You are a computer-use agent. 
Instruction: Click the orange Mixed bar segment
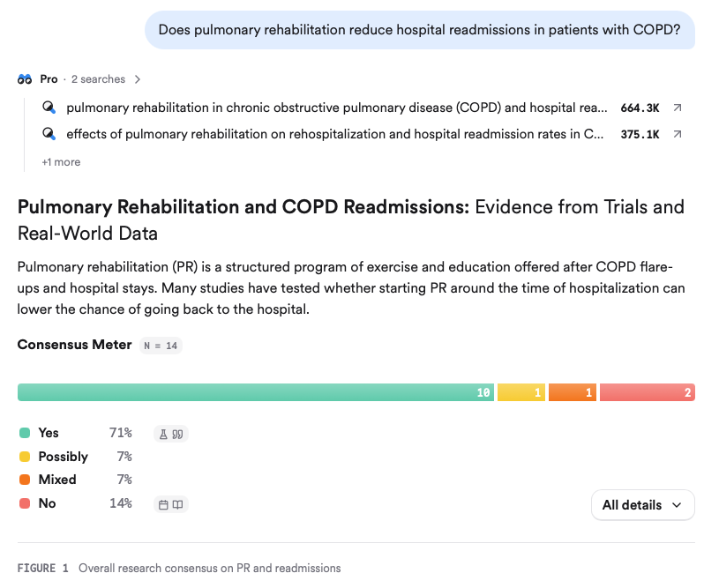click(x=573, y=392)
